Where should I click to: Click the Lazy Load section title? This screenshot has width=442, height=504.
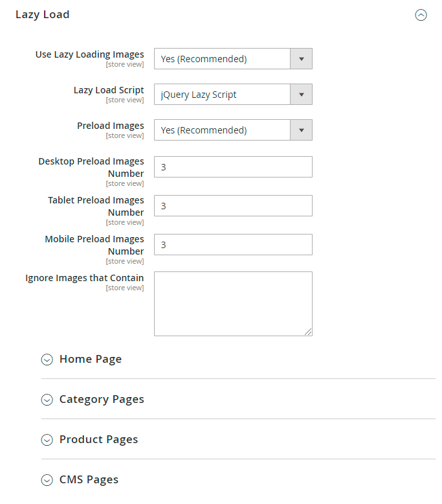pyautogui.click(x=43, y=14)
